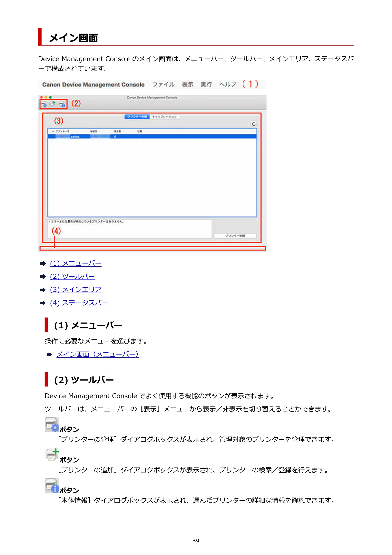
Task: Follow the (3) メインエリア link
Action: (76, 290)
